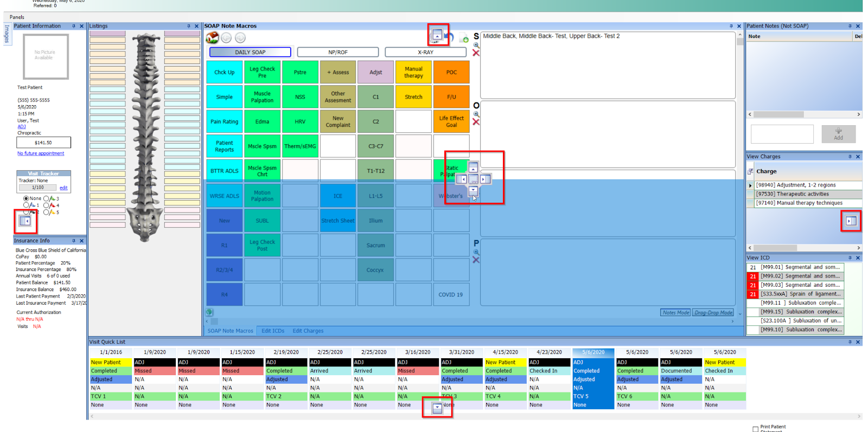Click the COVID 19 macro button
Image resolution: width=868 pixels, height=432 pixels.
click(451, 294)
